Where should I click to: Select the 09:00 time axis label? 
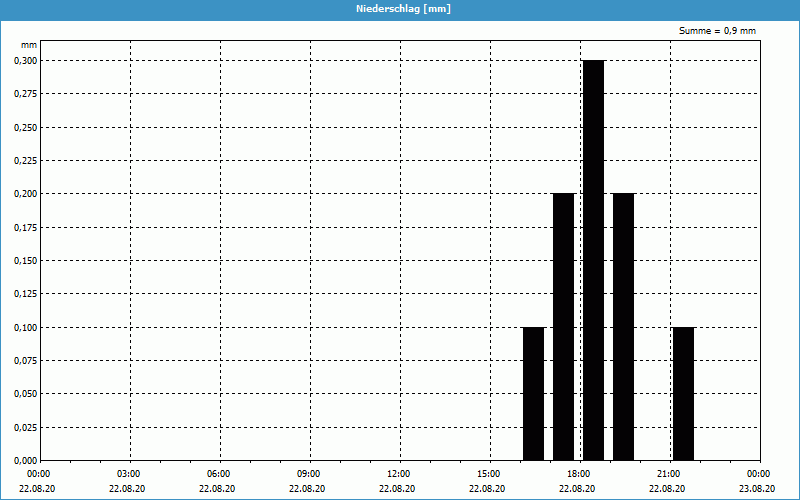pyautogui.click(x=308, y=474)
